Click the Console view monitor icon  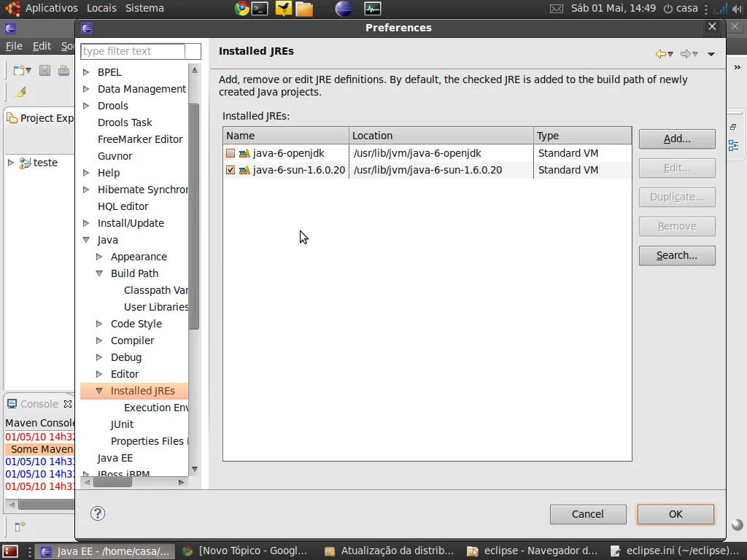12,404
